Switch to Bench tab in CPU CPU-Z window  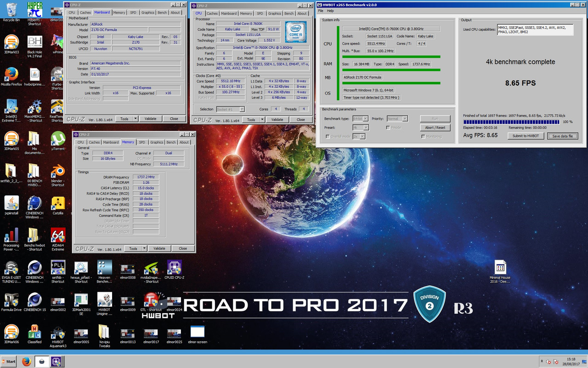coord(289,13)
